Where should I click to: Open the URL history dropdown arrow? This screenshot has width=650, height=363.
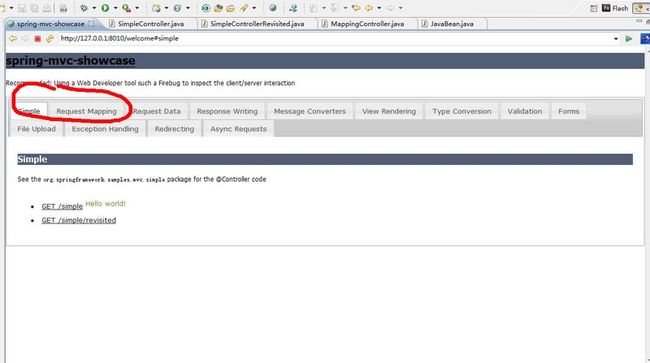coord(616,39)
